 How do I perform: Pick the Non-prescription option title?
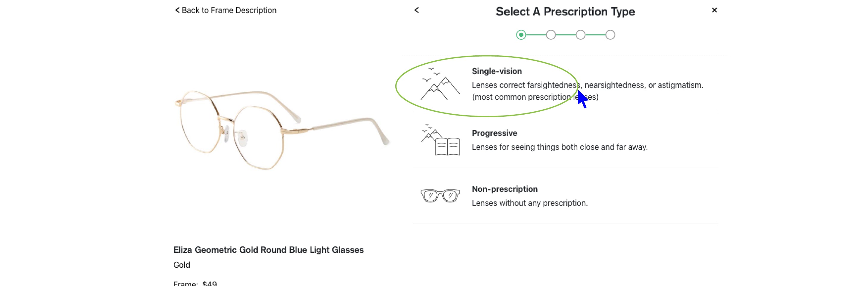tap(504, 189)
